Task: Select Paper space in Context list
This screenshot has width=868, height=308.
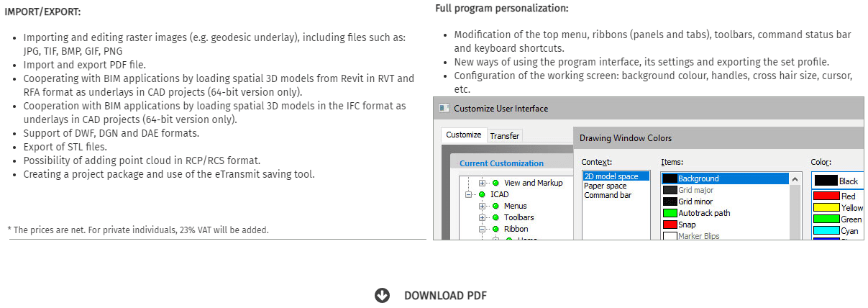Action: [x=606, y=186]
